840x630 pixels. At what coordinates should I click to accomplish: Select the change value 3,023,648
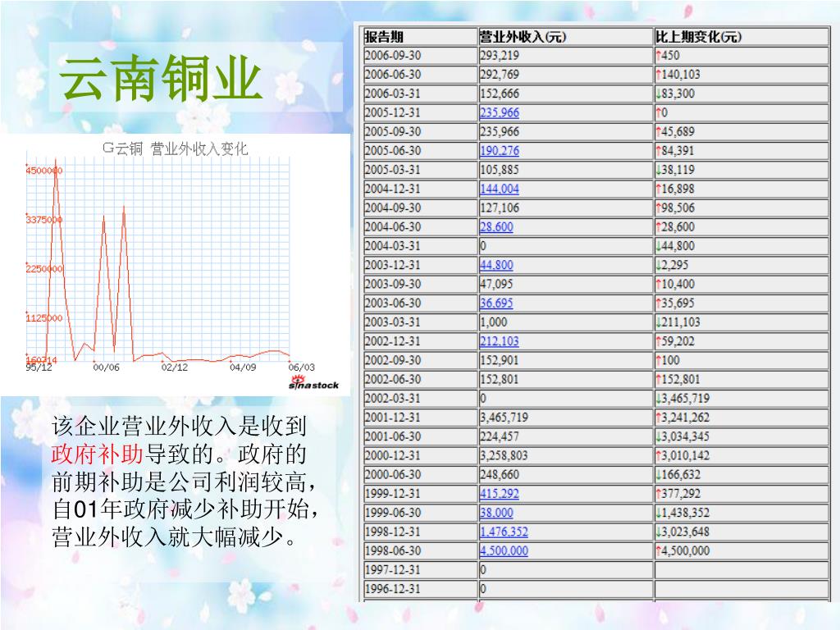coord(685,532)
